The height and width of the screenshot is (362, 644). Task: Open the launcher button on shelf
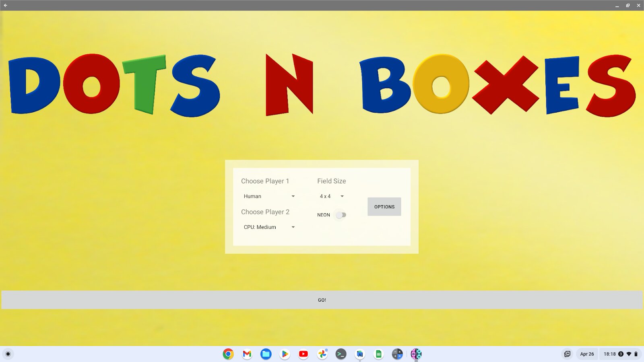click(8, 354)
